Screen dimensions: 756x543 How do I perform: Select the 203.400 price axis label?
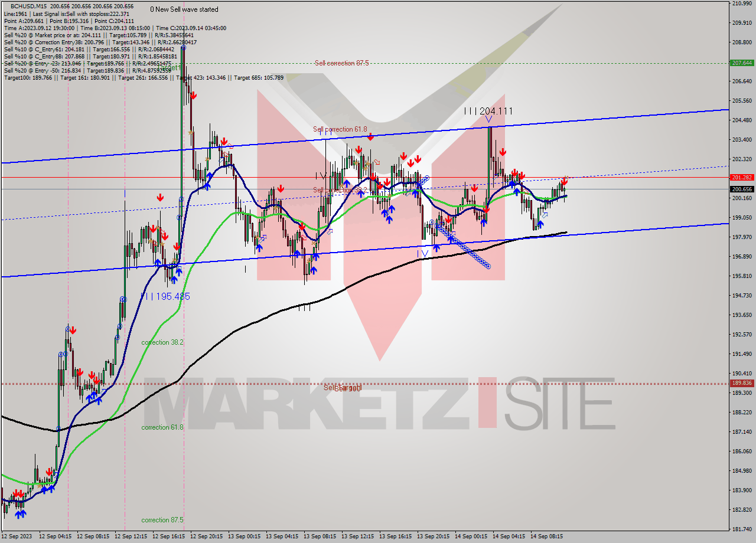742,140
